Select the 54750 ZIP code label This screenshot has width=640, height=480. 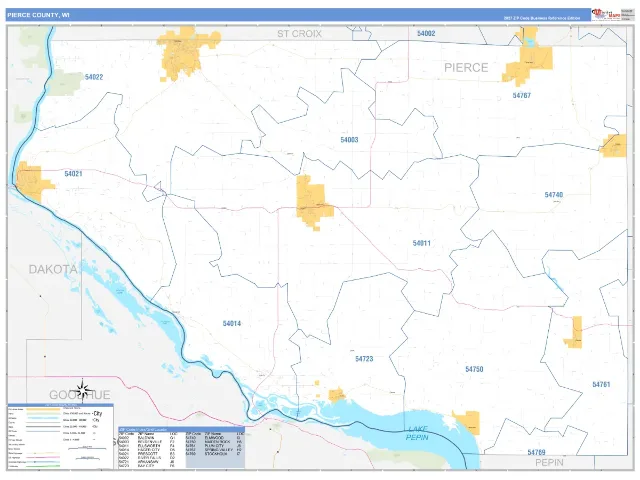474,369
